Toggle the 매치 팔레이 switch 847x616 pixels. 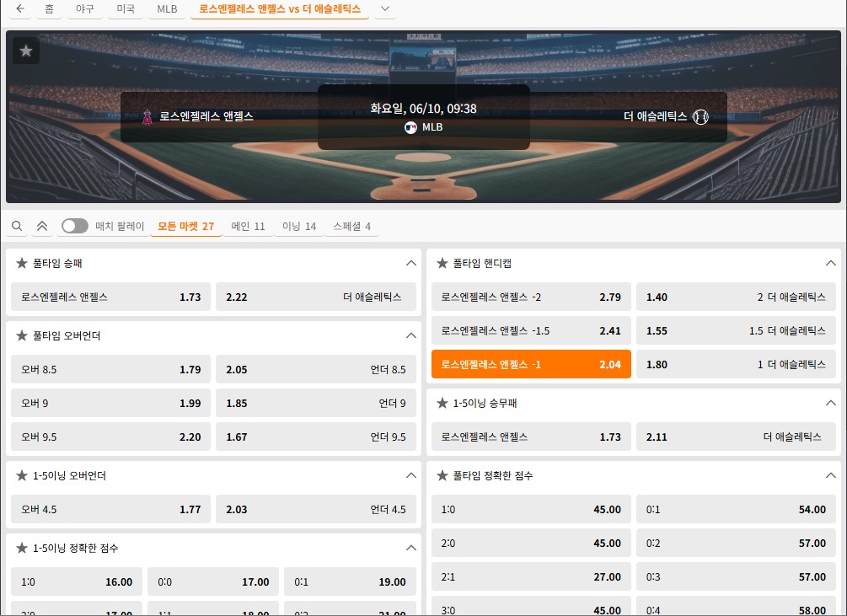[x=74, y=226]
